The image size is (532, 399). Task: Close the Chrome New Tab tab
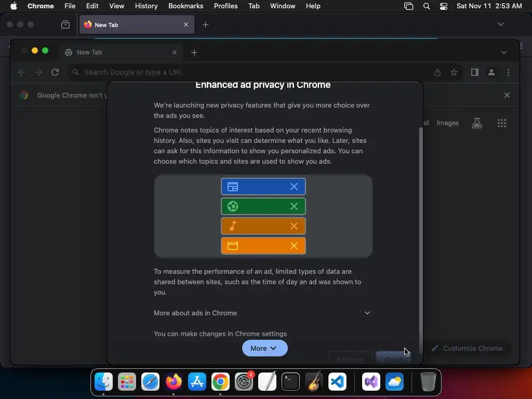point(175,52)
